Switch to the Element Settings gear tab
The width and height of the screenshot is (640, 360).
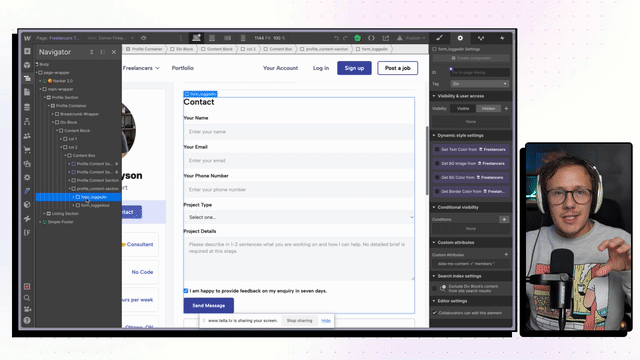point(460,38)
